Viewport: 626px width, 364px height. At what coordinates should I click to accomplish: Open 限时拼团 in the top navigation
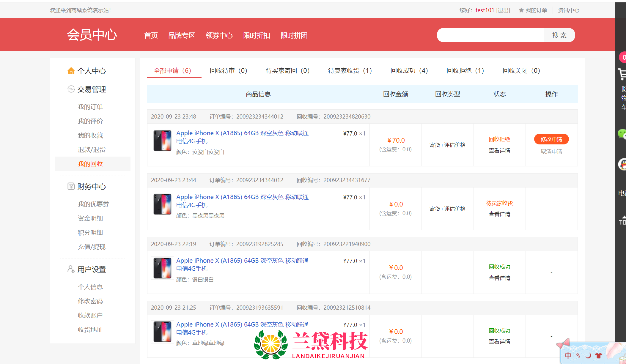294,35
